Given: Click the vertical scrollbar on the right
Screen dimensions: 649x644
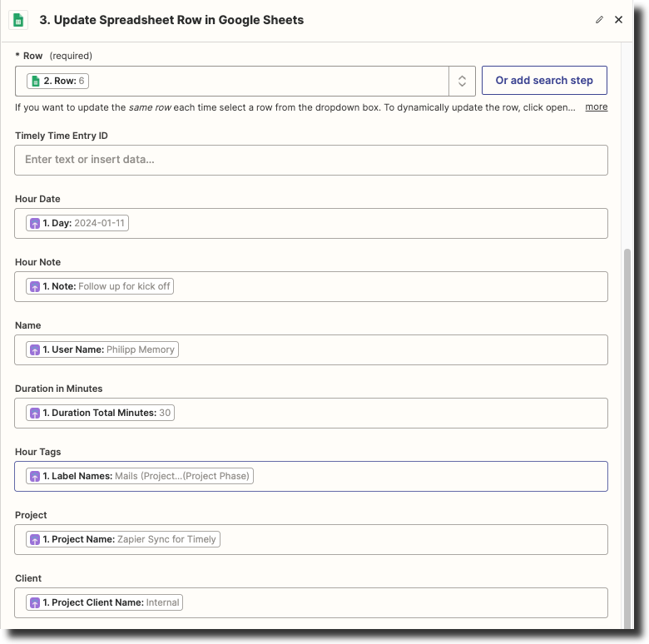Looking at the screenshot, I should tap(627, 416).
